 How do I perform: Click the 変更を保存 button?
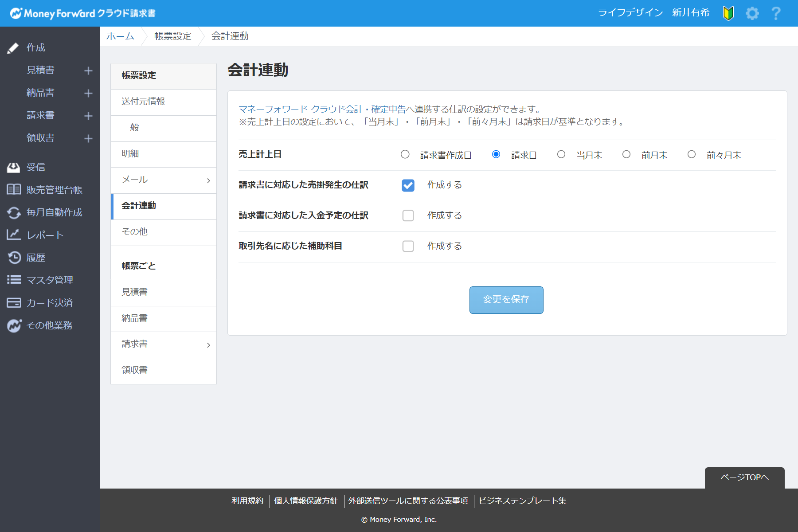(506, 300)
